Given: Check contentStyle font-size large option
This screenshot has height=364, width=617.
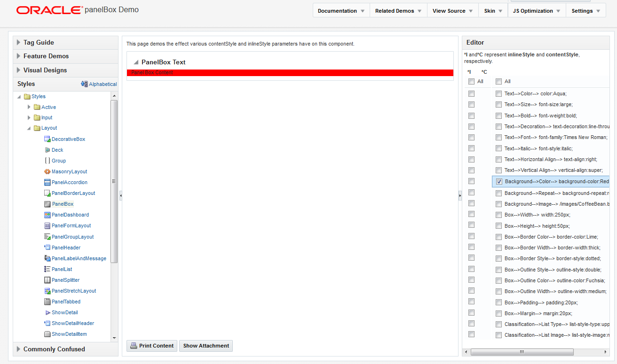Looking at the screenshot, I should click(x=498, y=104).
